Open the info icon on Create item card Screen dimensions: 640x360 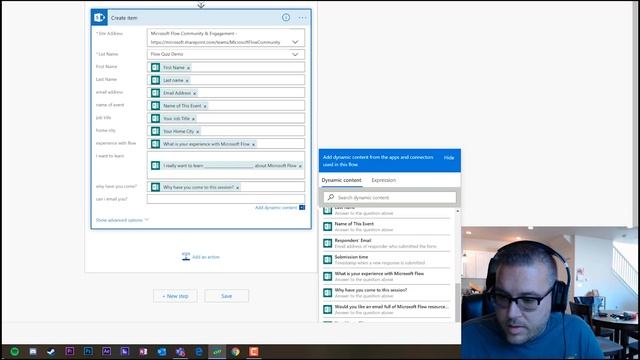click(x=286, y=17)
